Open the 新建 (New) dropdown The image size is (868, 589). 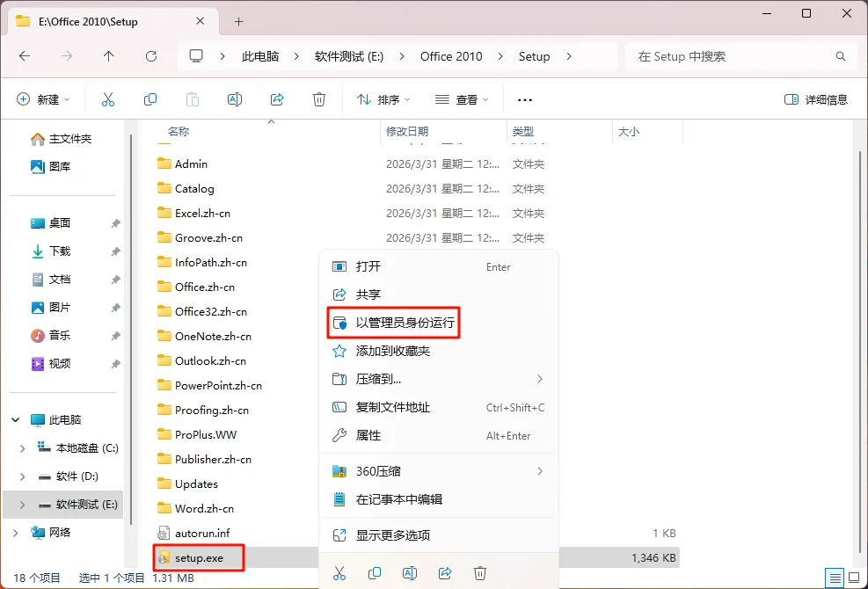coord(43,99)
